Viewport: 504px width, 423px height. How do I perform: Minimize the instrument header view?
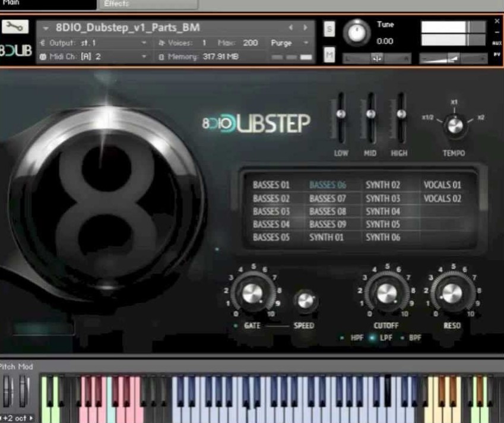click(x=497, y=32)
